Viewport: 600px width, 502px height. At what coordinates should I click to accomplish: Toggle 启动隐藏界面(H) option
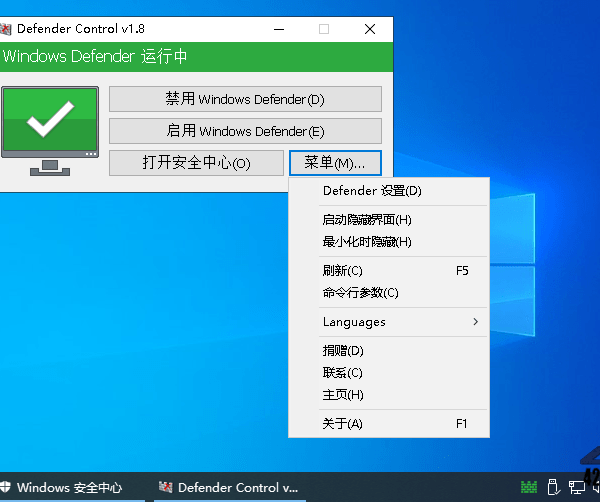[x=366, y=220]
